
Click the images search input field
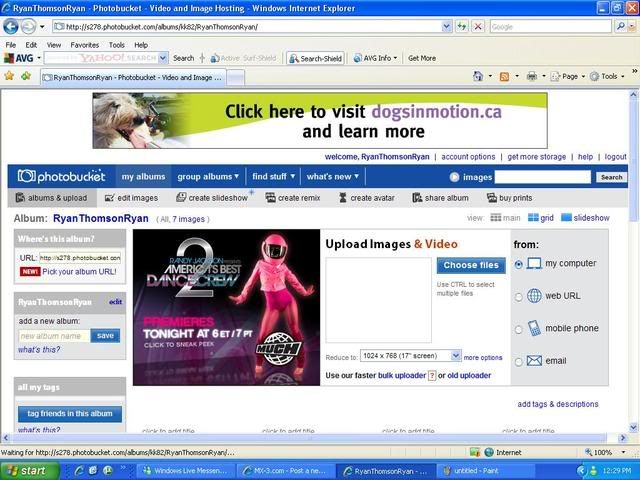click(542, 177)
